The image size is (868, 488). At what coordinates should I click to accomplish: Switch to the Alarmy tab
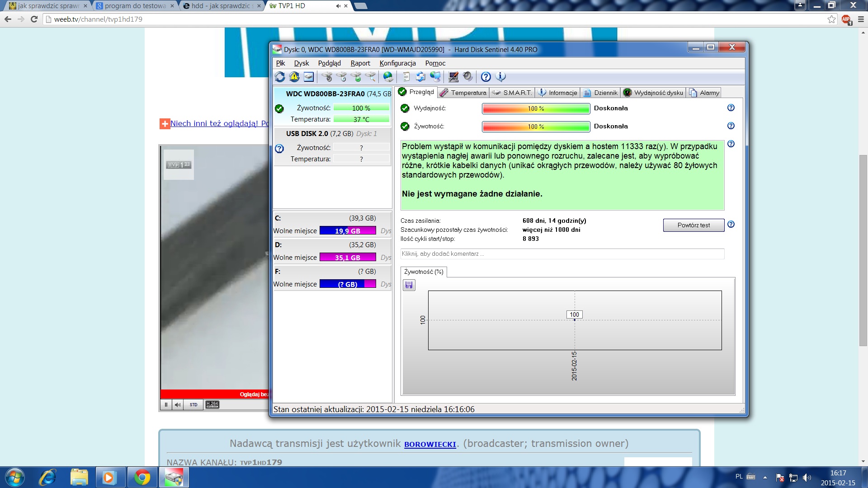point(704,93)
